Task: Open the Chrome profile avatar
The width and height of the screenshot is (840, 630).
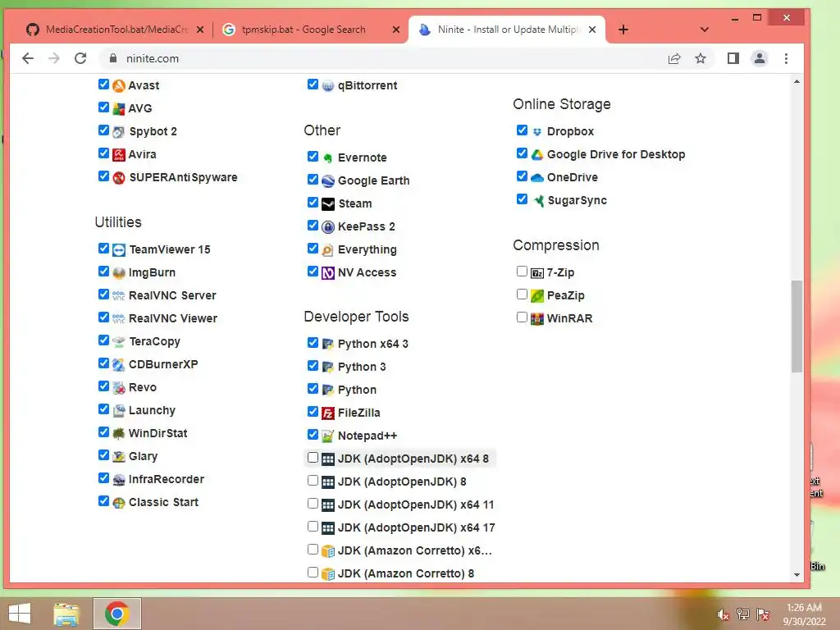Action: pos(759,58)
